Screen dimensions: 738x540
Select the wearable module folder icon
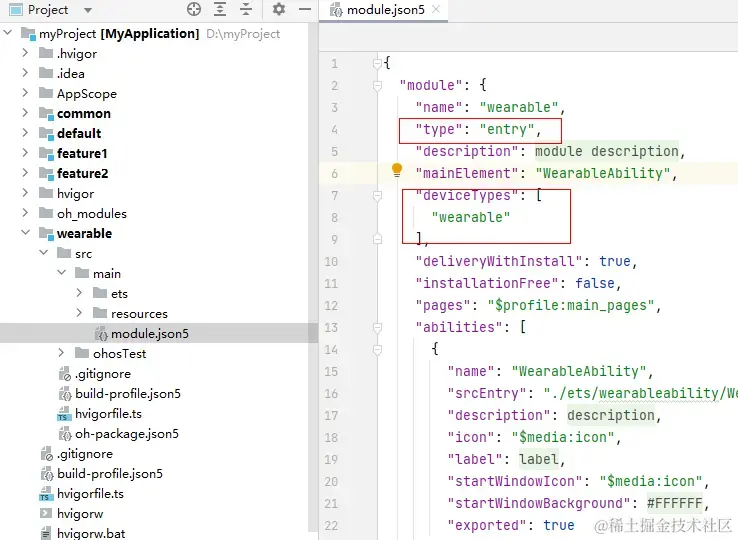click(x=46, y=233)
